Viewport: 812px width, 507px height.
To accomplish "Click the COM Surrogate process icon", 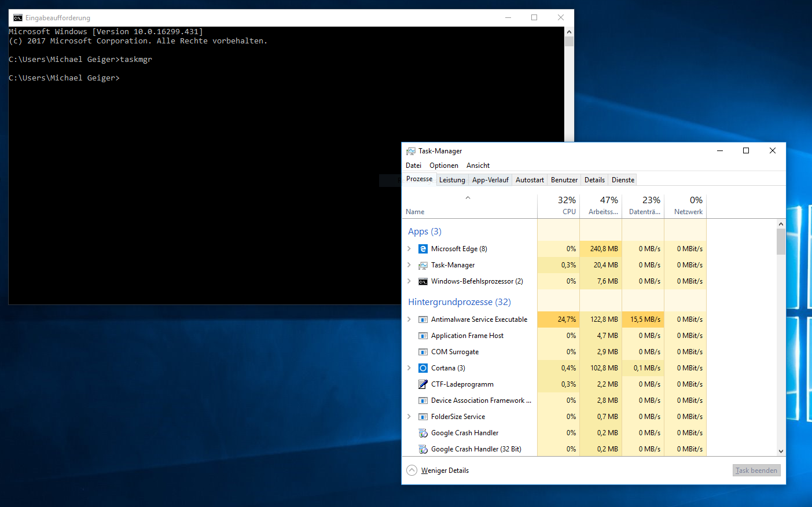I will click(x=423, y=352).
